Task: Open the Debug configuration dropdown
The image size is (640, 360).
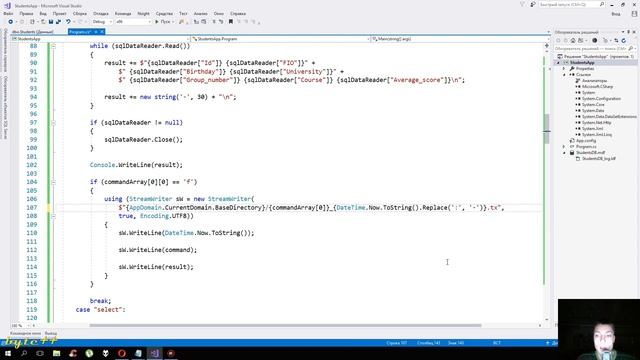Action: tap(102, 22)
